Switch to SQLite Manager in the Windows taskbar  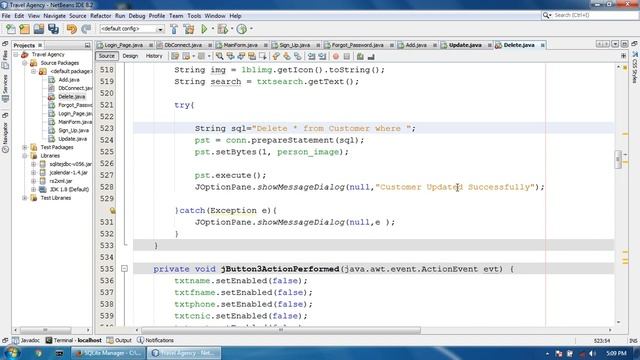[x=108, y=353]
